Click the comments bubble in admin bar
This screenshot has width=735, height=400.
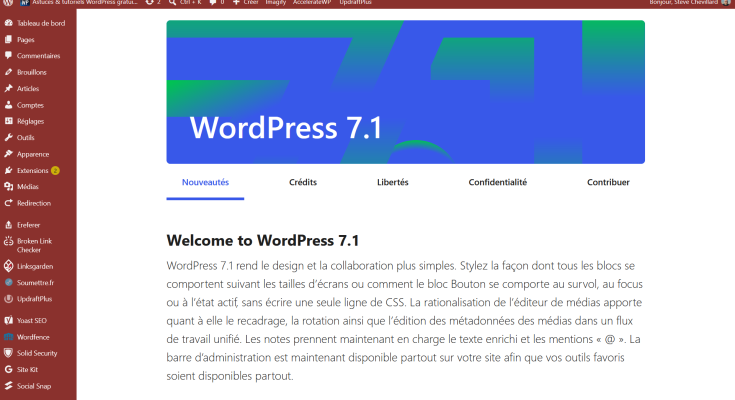(x=213, y=2)
